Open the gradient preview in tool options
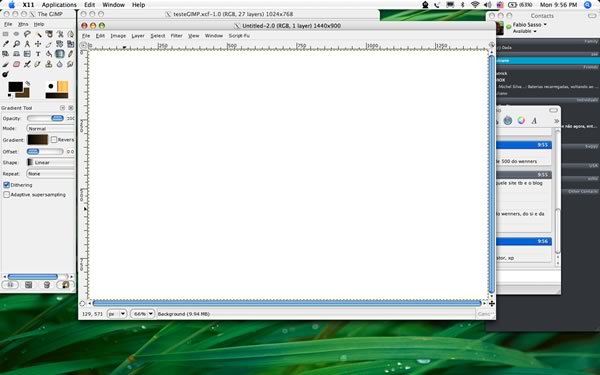This screenshot has height=375, width=600. tap(38, 140)
